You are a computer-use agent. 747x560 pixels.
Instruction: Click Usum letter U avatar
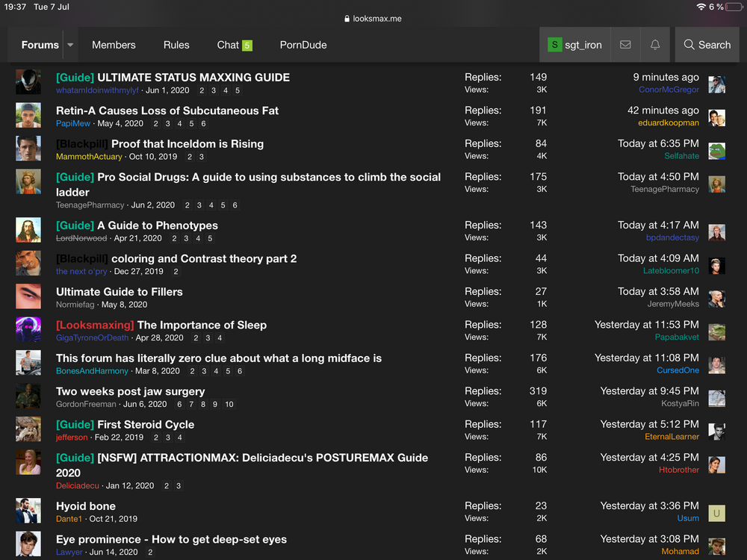716,514
